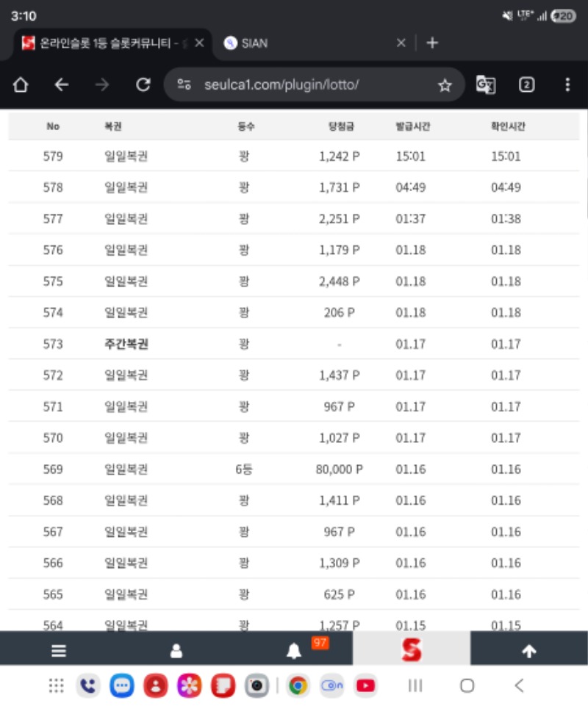This screenshot has height=706, width=588.
Task: Open the site hamburger menu at bottom
Action: [x=59, y=651]
